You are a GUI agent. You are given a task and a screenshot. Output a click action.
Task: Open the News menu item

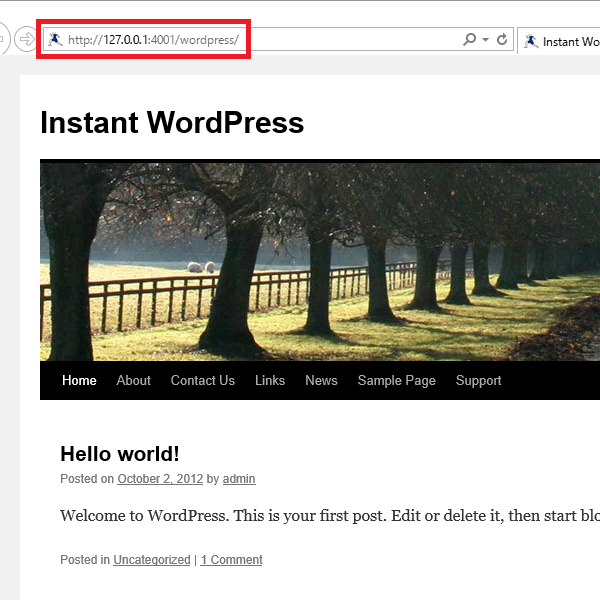click(x=321, y=380)
